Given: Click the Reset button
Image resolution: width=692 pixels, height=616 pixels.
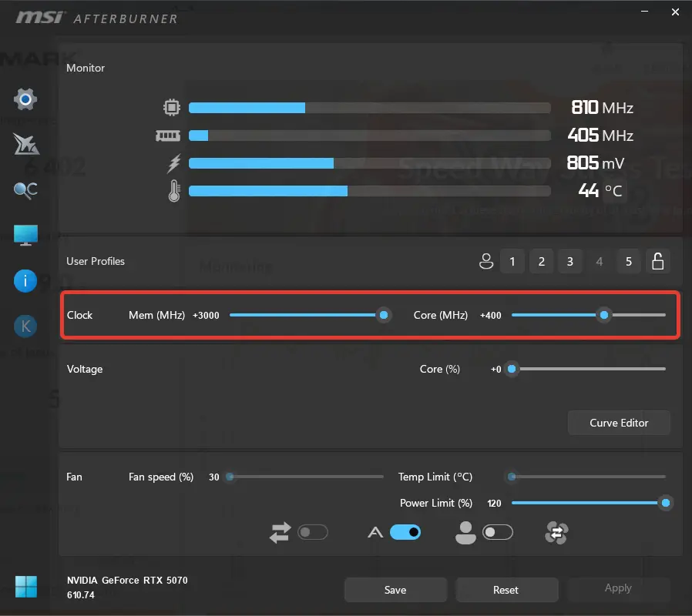Looking at the screenshot, I should (506, 590).
